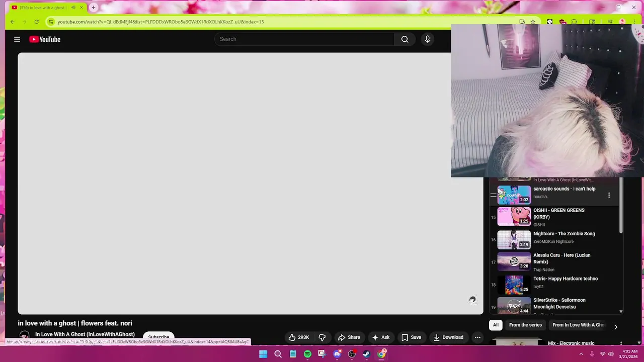
Task: Open OISHII - GREEN GREENS (KIRBY) thumbnail
Action: tap(514, 217)
